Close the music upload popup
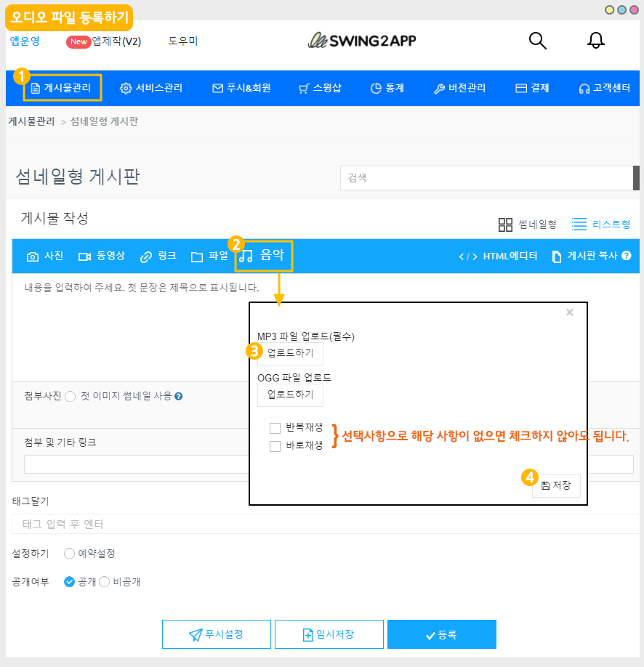The image size is (644, 667). (x=570, y=312)
